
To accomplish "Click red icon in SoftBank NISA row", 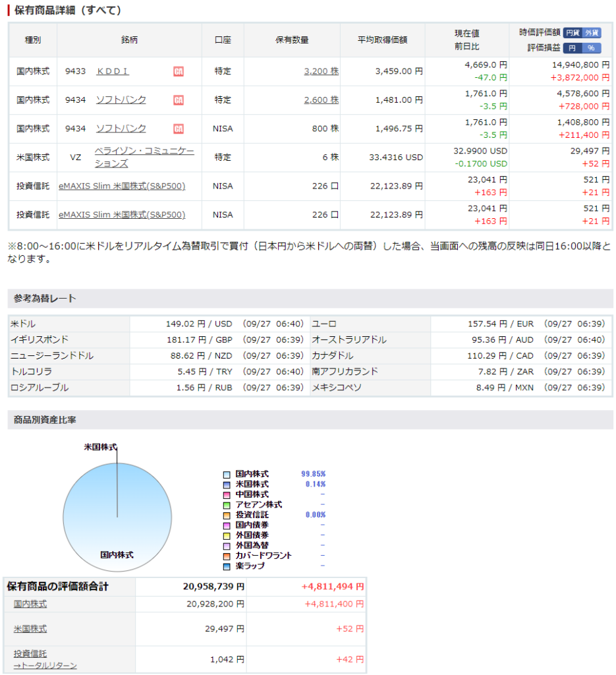I will click(x=179, y=129).
